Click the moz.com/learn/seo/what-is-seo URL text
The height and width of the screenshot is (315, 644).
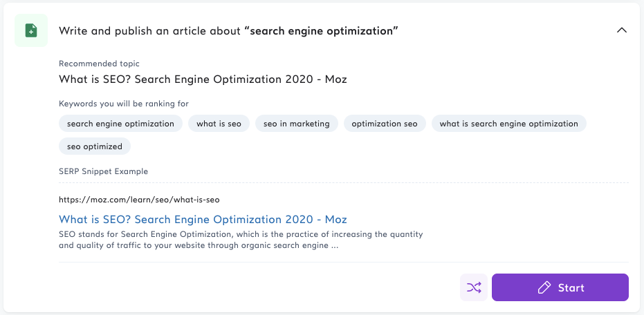(139, 200)
